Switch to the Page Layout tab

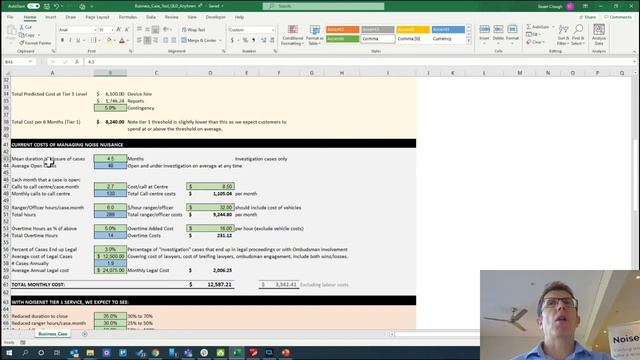pyautogui.click(x=97, y=17)
